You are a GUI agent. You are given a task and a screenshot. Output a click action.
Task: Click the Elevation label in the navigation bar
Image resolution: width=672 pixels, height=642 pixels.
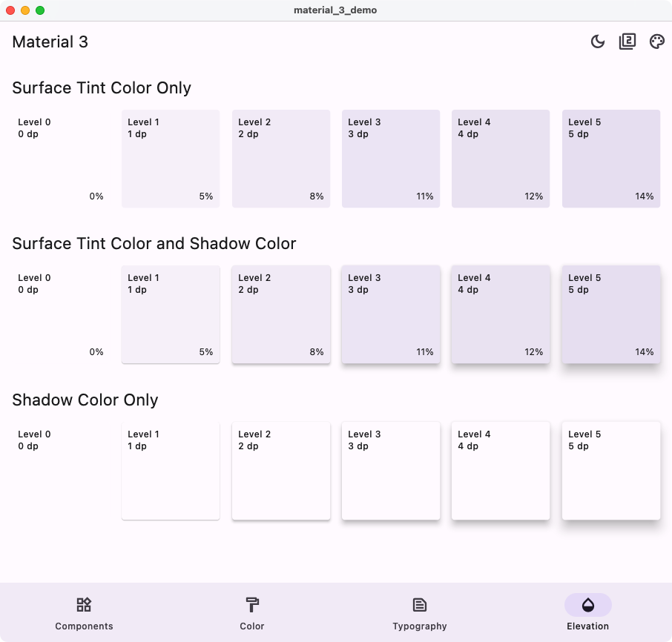tap(587, 626)
